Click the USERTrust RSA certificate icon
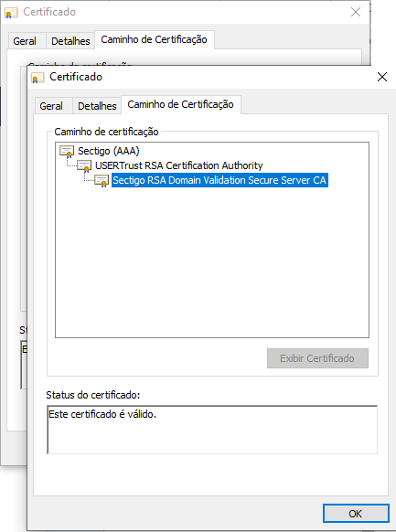Viewport: 396px width, 532px height. tap(84, 166)
